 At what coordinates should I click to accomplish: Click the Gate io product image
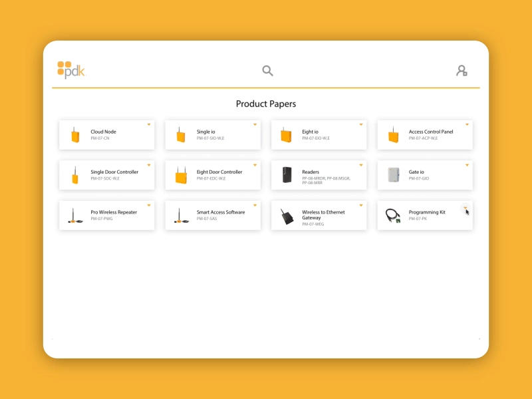(x=394, y=175)
